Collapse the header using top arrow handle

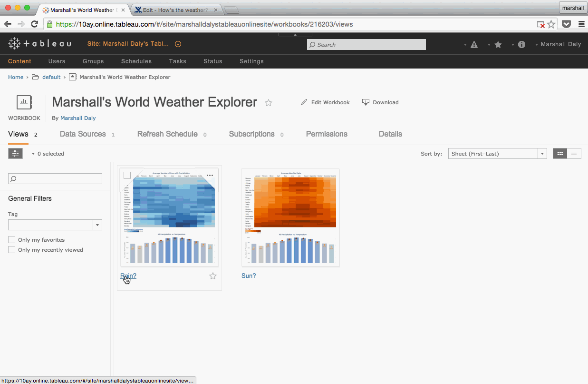(295, 35)
